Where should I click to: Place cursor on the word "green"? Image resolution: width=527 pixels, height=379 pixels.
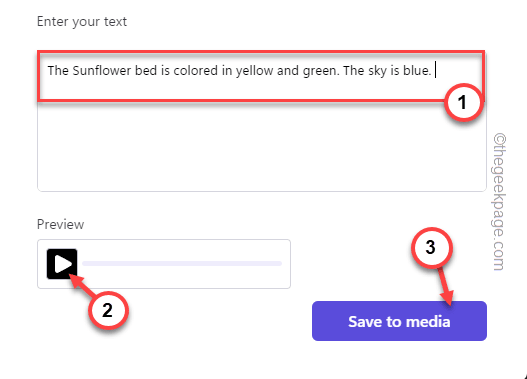(321, 71)
